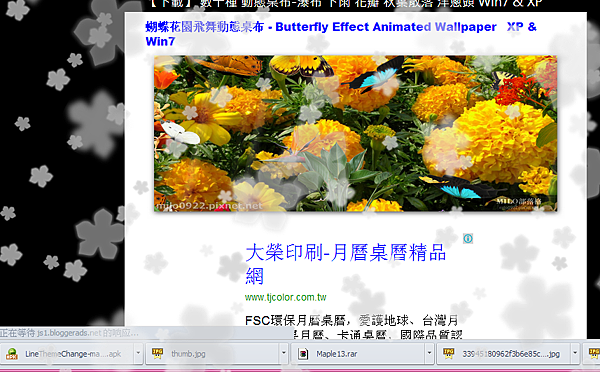This screenshot has height=372, width=600.
Task: Open the 大榮印刷-月曆桌曆精品網 ad headline
Action: tap(346, 264)
